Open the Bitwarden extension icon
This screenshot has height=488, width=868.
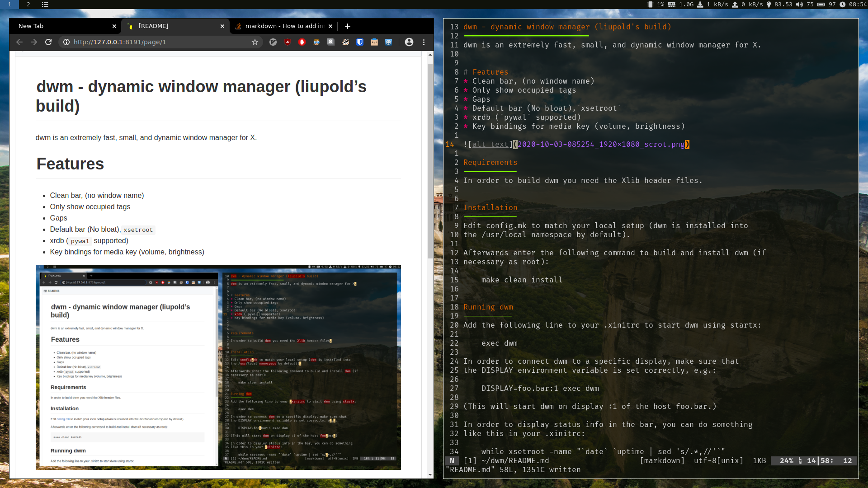360,42
